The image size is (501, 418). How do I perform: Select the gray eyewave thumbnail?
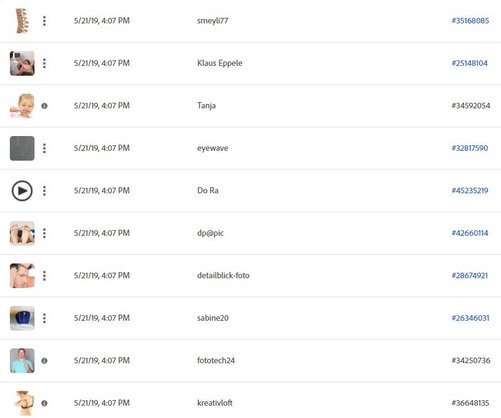22,148
